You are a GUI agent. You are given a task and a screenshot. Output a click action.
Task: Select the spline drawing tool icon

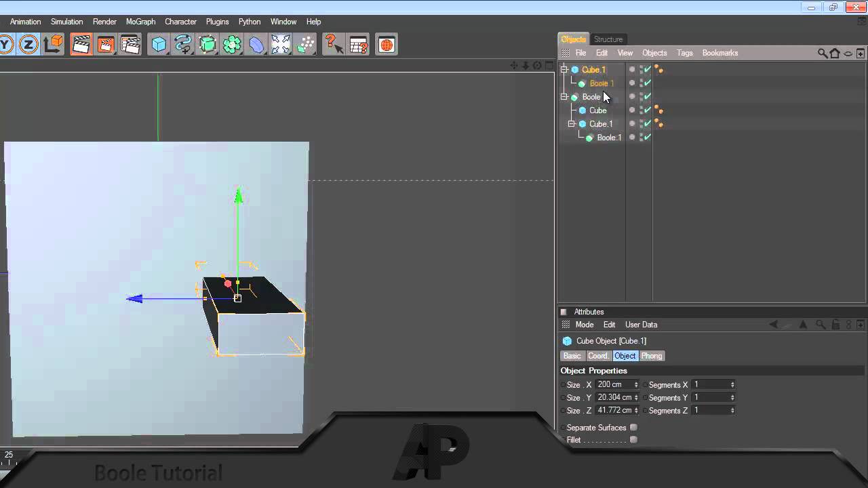coord(183,45)
